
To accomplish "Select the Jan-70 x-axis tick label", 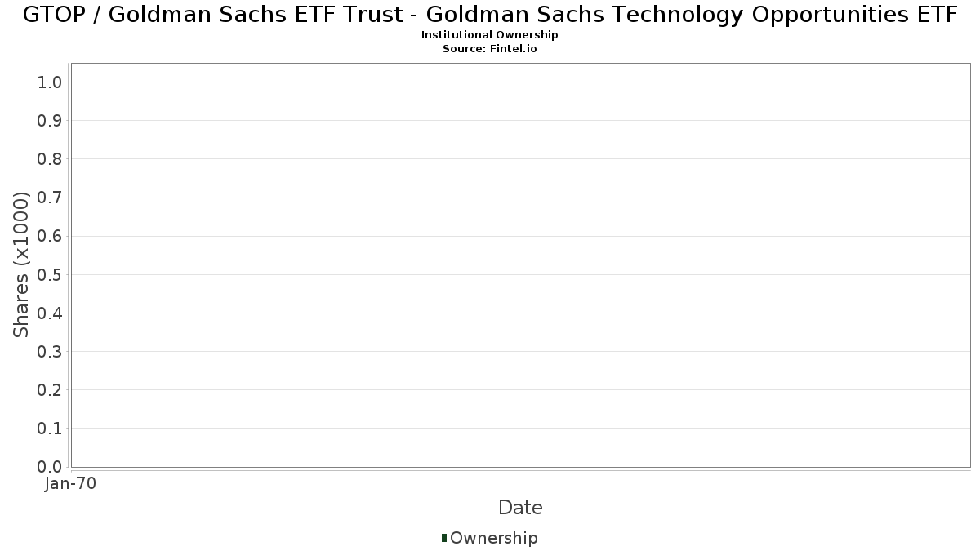I will (71, 484).
